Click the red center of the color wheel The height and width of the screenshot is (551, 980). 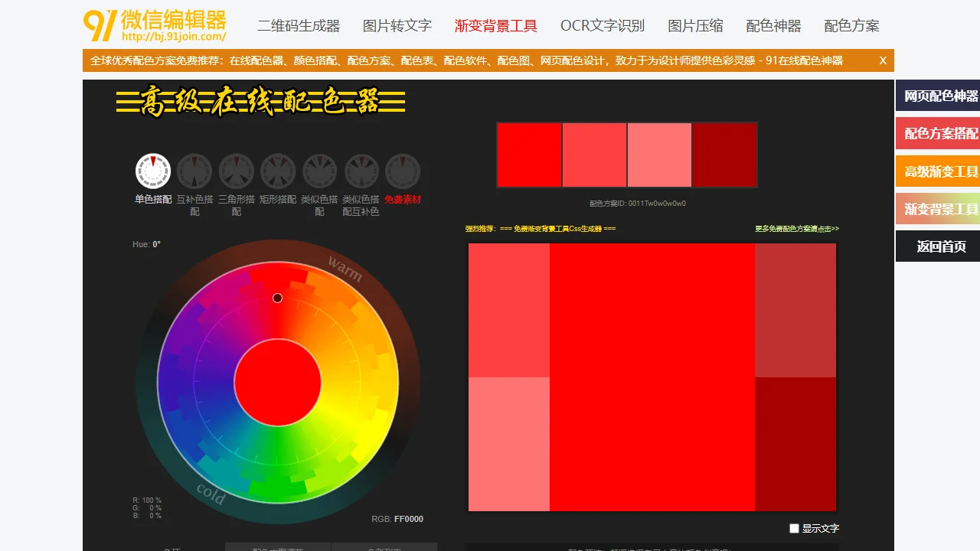coord(277,383)
